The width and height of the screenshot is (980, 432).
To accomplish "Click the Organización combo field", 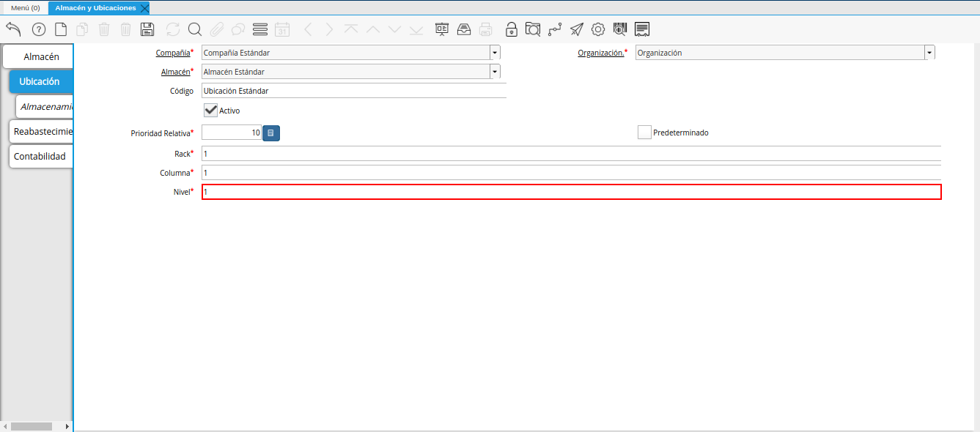I will pyautogui.click(x=780, y=53).
